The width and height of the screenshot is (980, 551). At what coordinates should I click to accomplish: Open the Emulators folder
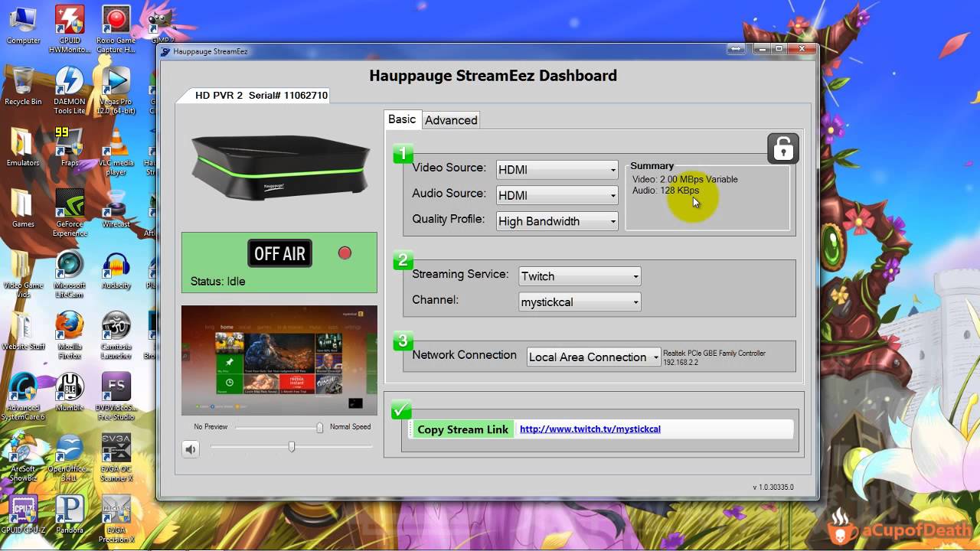coord(23,148)
